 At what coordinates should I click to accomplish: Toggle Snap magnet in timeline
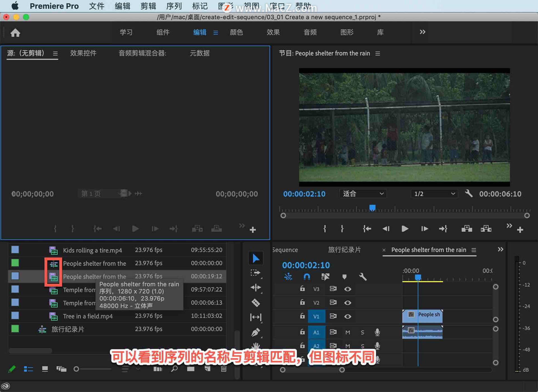point(307,277)
